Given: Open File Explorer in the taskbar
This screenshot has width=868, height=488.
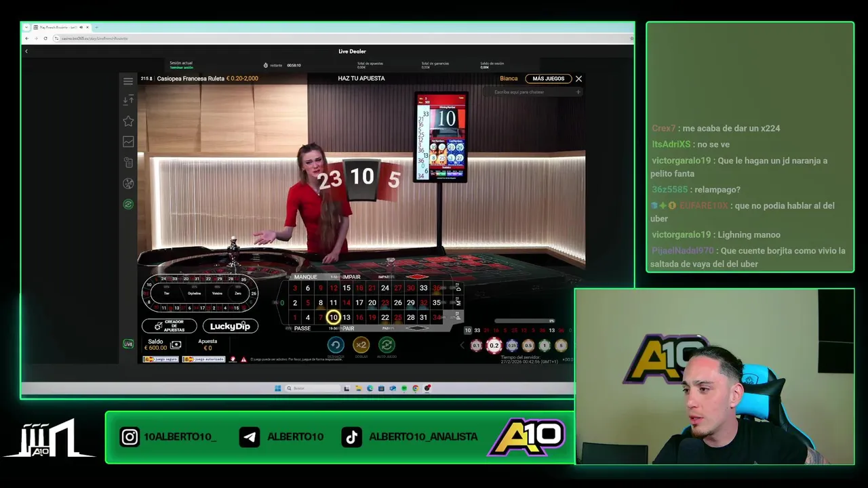Looking at the screenshot, I should pos(358,388).
